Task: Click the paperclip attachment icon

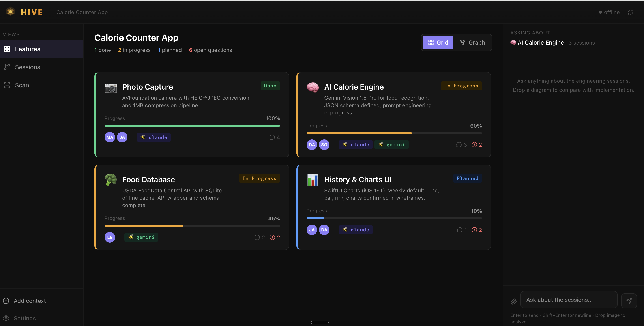Action: click(x=513, y=302)
